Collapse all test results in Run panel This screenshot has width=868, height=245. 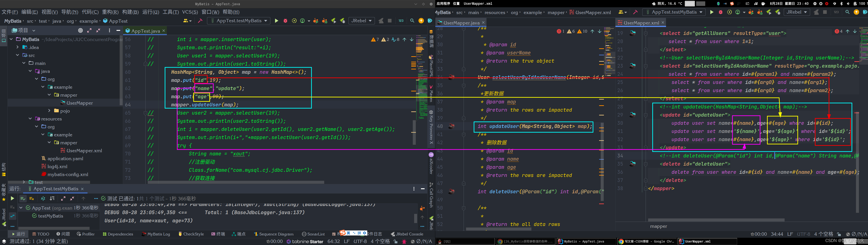click(x=72, y=198)
